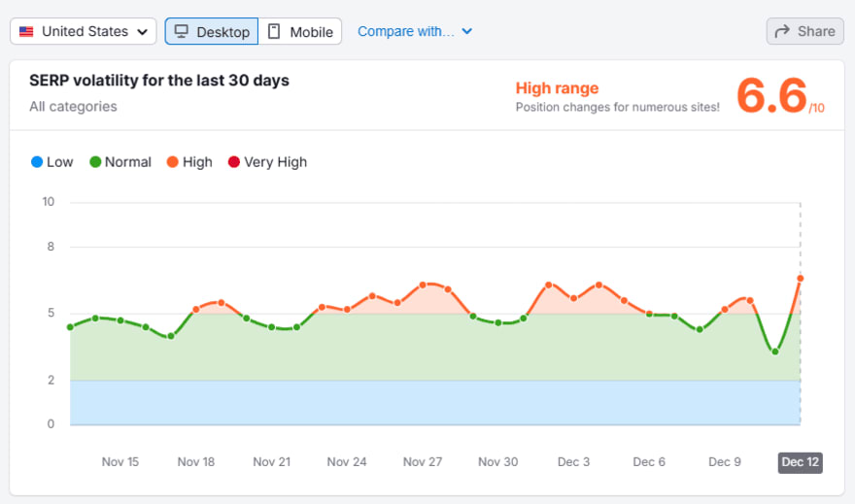Toggle the Normal legend item

pos(120,162)
